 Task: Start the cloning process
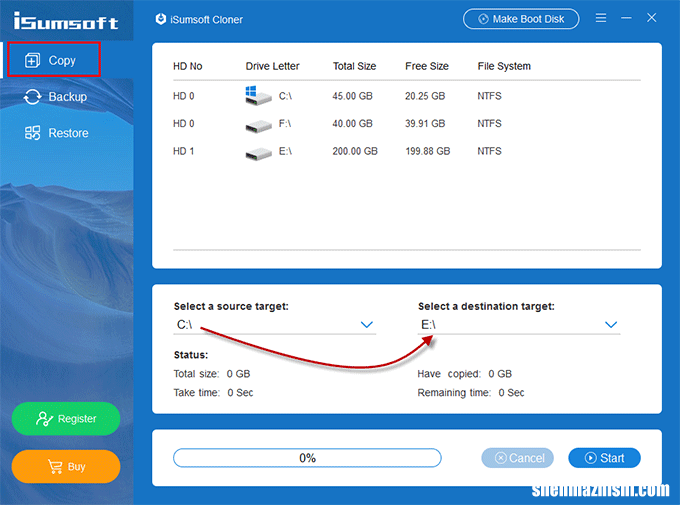click(604, 458)
